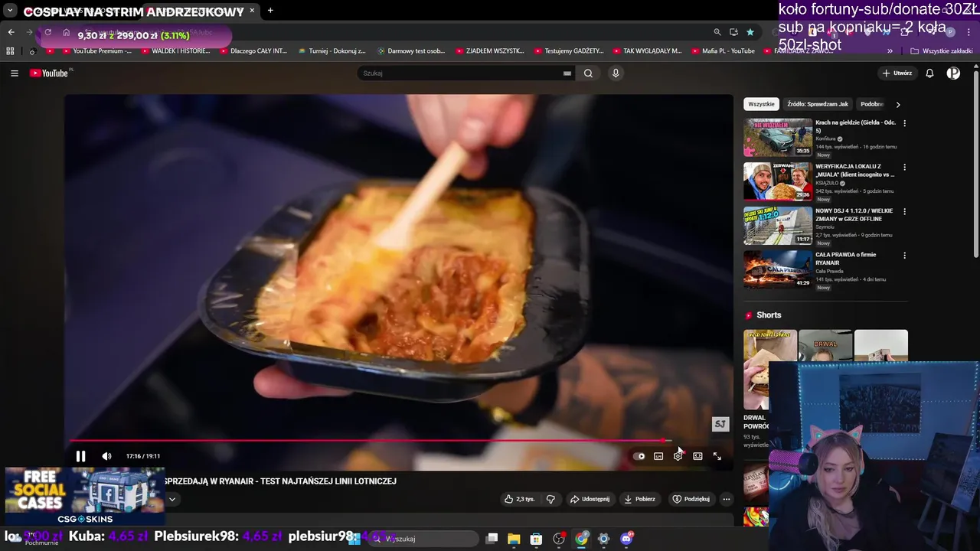Expand the video description chevron below title

[172, 499]
